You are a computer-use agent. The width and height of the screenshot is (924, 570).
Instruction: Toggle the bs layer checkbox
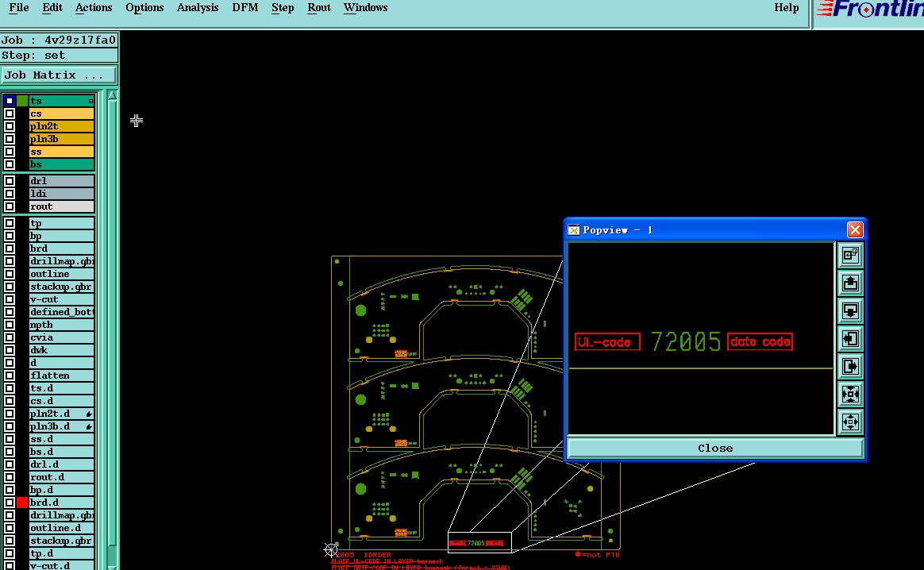(x=10, y=164)
